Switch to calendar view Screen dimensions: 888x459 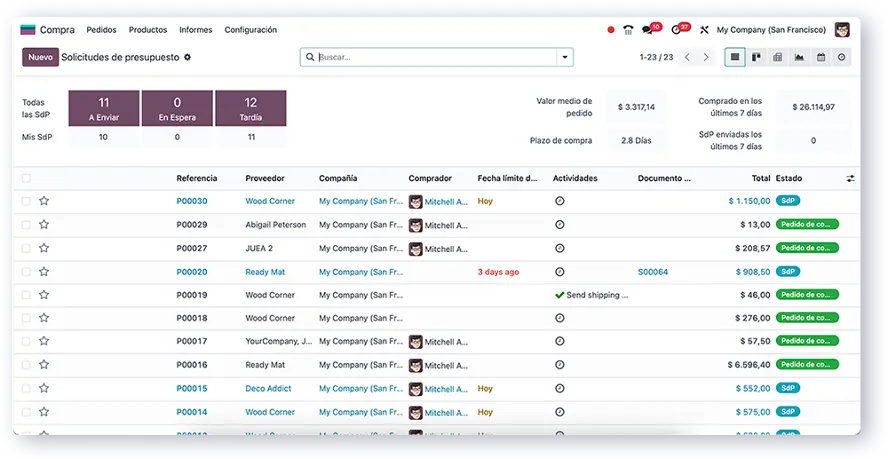click(821, 57)
